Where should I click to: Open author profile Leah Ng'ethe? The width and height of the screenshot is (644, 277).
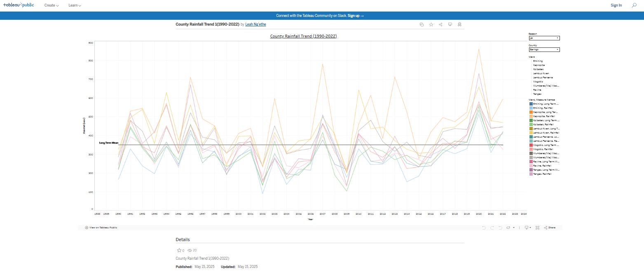pos(255,24)
